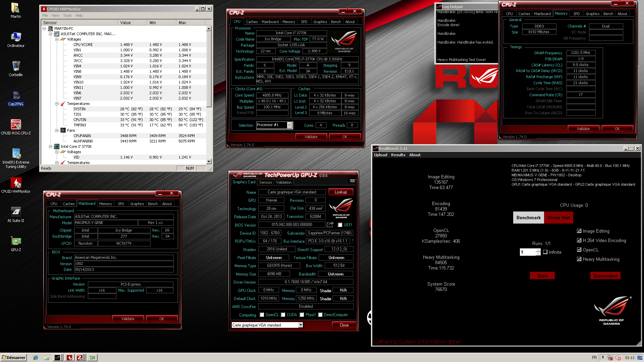
Task: Open the GPU selector dropdown in GPU-Z
Action: (301, 325)
